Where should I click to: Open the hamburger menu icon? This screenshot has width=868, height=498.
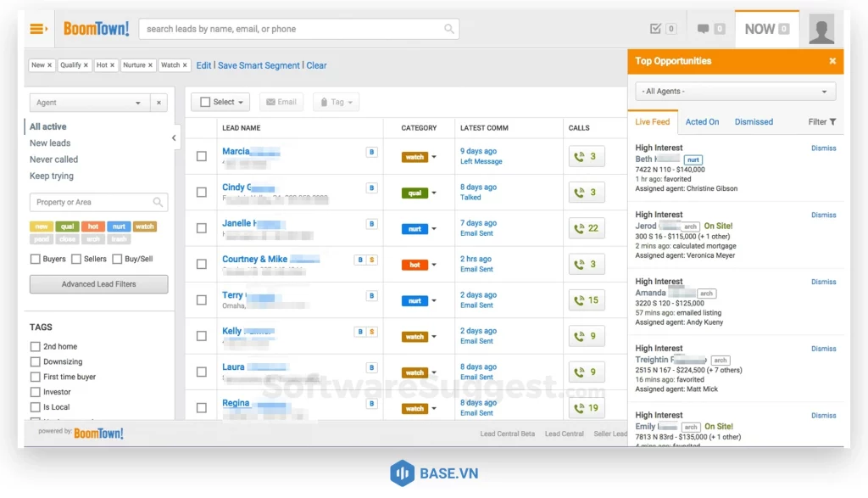(x=38, y=29)
